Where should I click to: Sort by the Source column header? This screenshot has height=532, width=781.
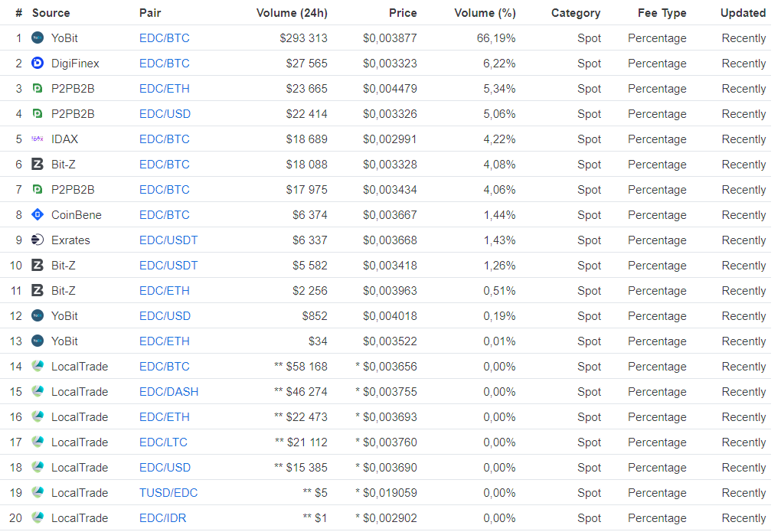click(x=51, y=13)
